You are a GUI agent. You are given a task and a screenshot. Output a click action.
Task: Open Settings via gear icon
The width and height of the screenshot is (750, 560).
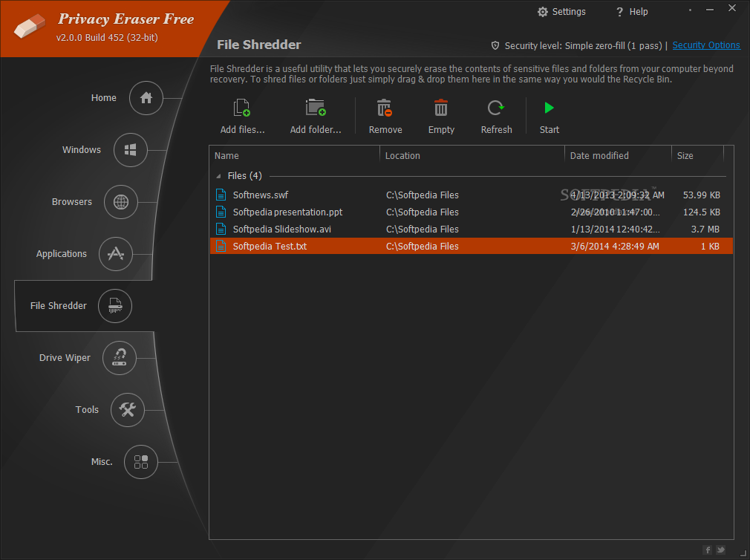click(x=542, y=12)
